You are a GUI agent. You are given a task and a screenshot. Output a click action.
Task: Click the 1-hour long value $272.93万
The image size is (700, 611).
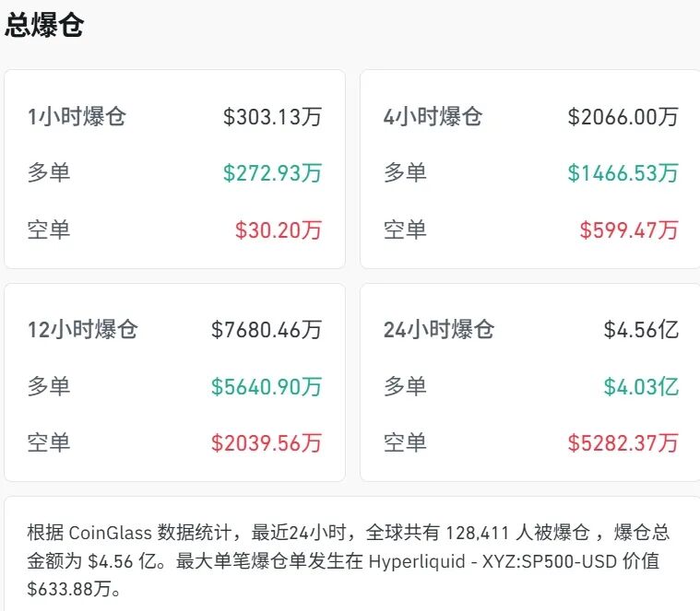coord(272,172)
